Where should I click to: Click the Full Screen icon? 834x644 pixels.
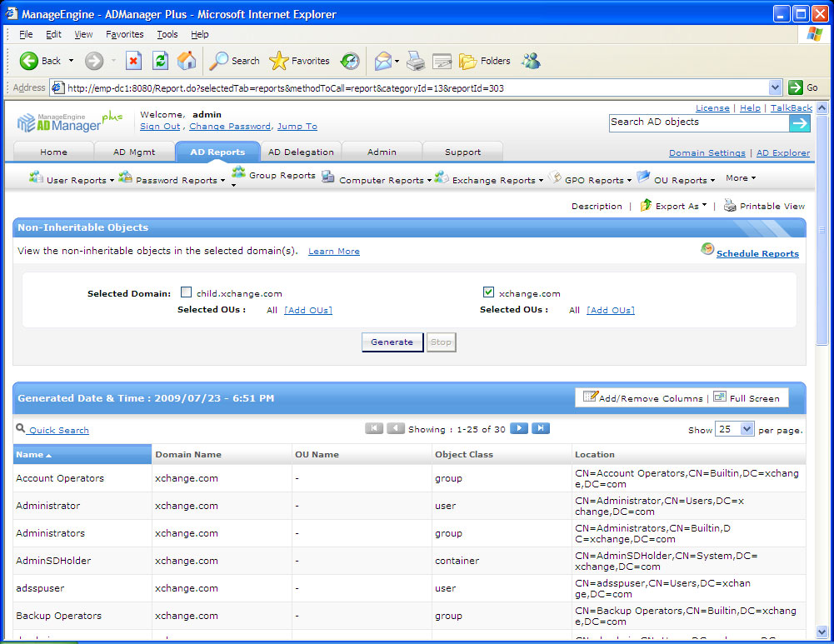[720, 397]
